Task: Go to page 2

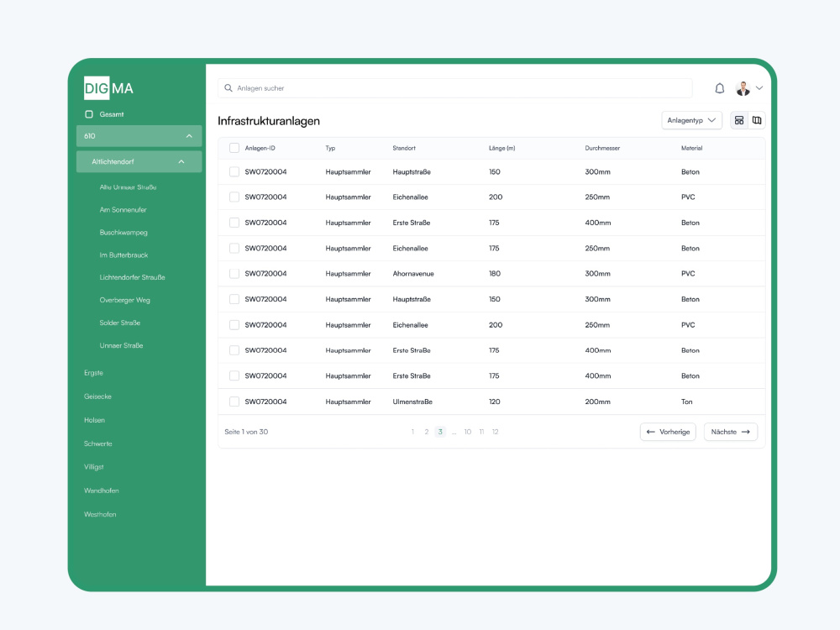Action: [x=427, y=432]
